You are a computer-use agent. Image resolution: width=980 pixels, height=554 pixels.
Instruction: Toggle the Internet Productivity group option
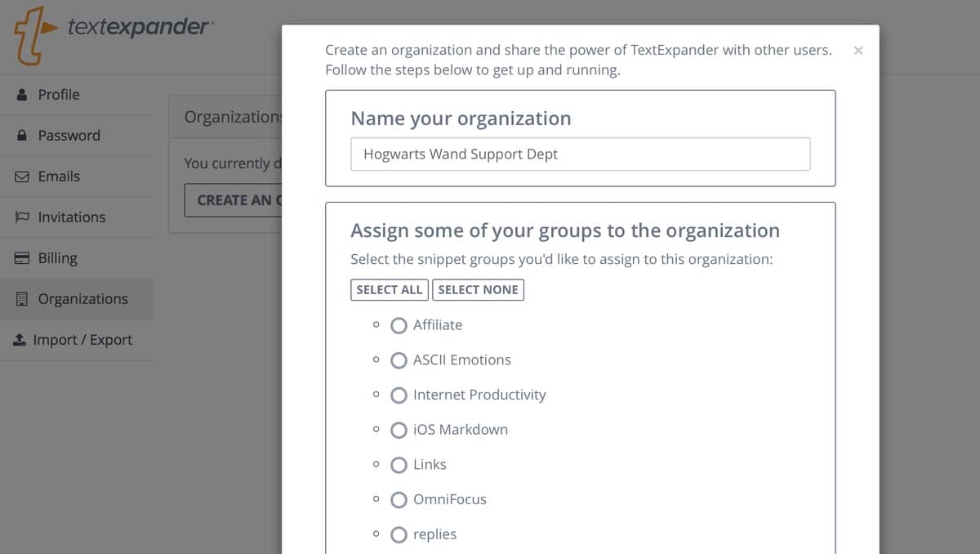[x=399, y=395]
